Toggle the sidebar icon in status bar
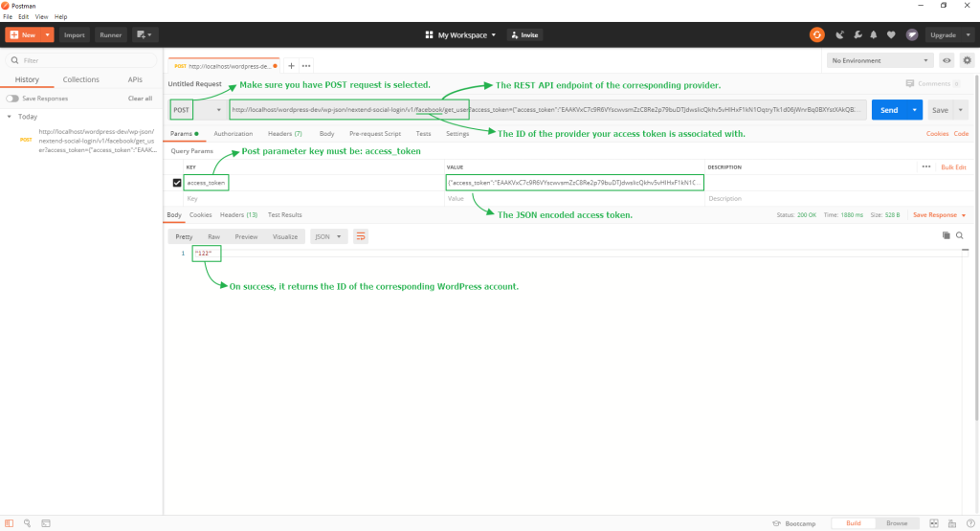 (x=9, y=523)
